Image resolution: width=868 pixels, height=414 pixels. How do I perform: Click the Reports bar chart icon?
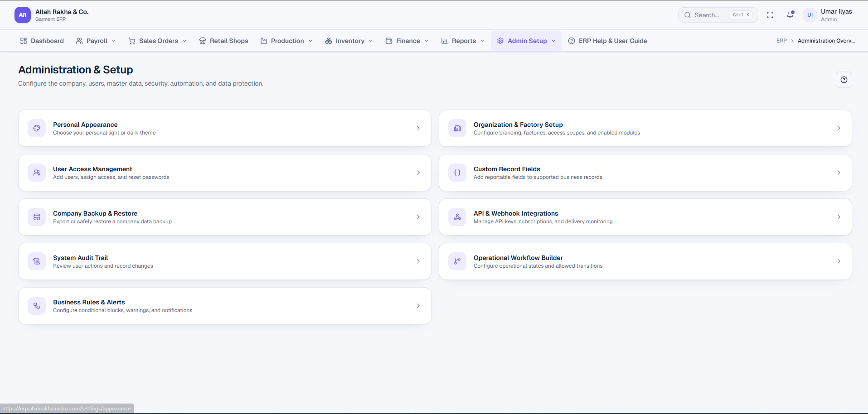click(445, 41)
